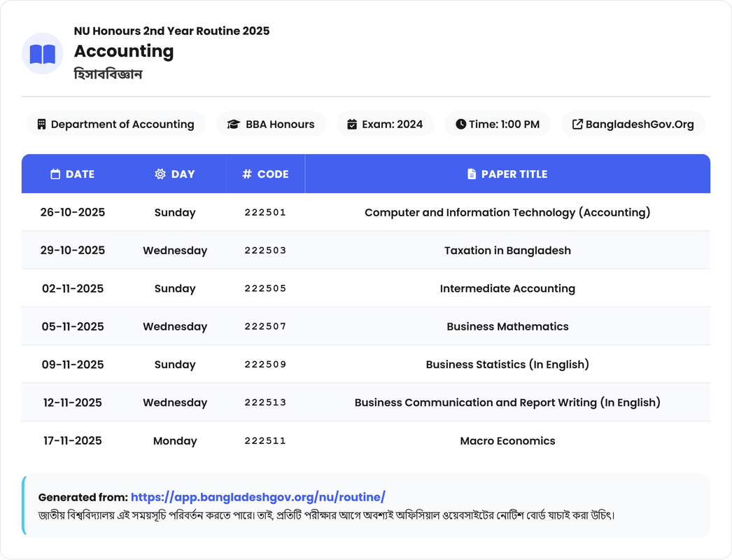Select date cell 09-11-2025

point(73,365)
